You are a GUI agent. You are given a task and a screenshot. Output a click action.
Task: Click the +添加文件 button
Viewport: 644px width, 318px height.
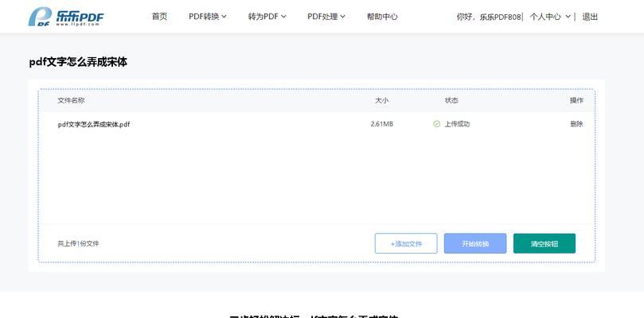(406, 243)
